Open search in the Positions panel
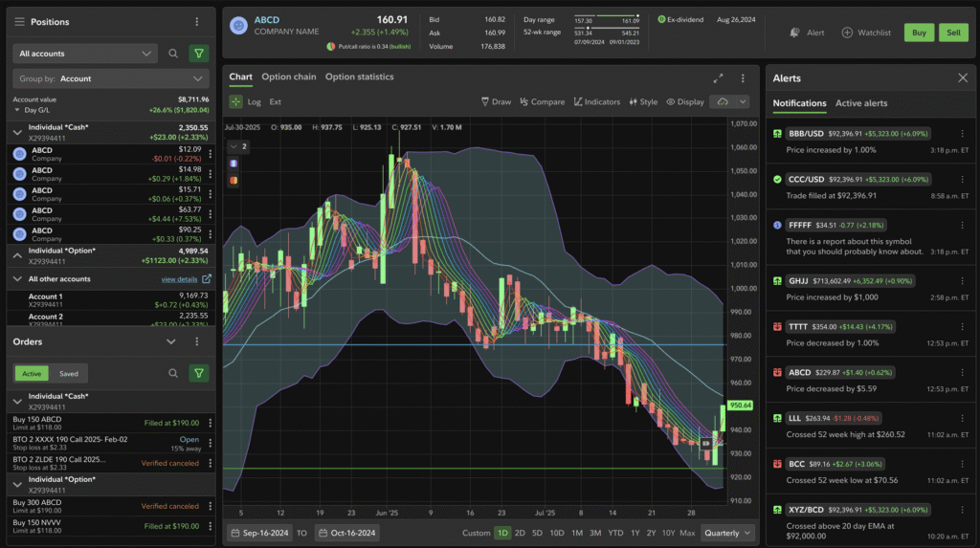Viewport: 980px width, 548px height. click(x=173, y=54)
